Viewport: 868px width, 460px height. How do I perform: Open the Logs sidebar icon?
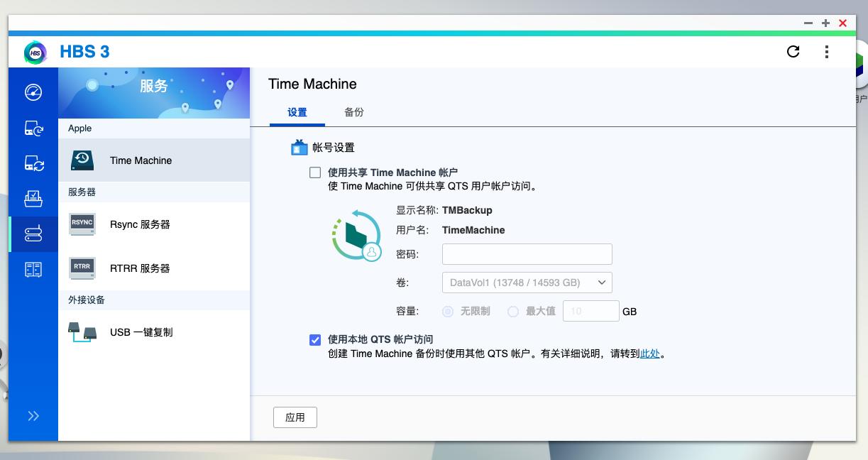pyautogui.click(x=33, y=270)
